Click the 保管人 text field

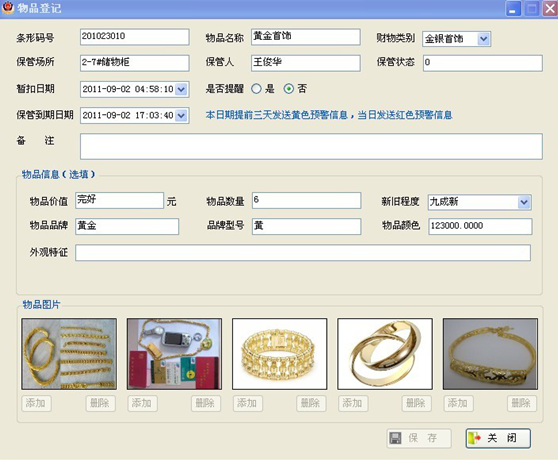pos(306,63)
